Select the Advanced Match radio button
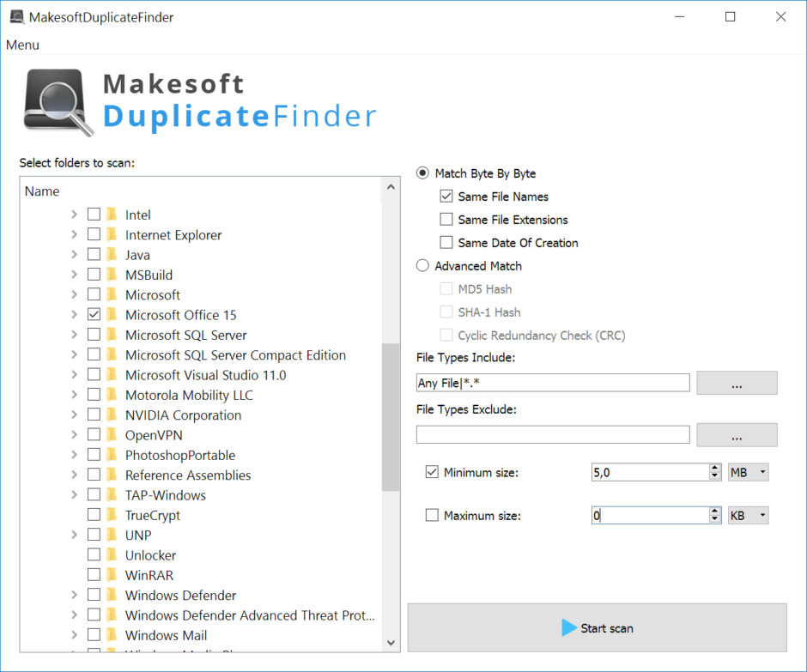This screenshot has height=672, width=807. (422, 265)
